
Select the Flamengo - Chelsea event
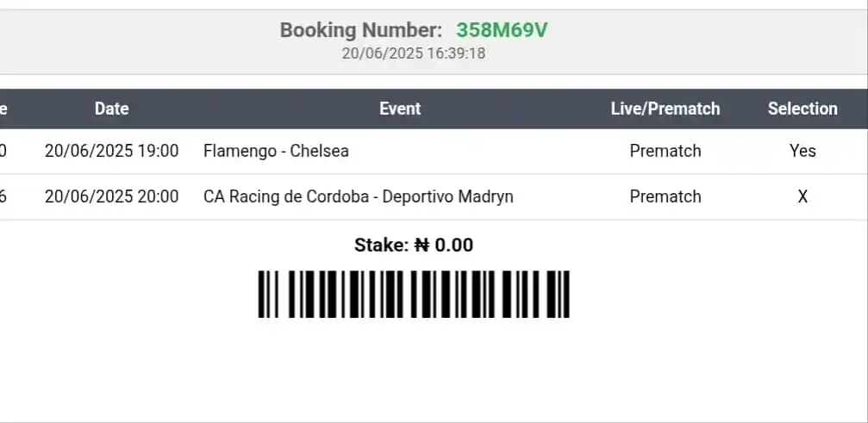point(276,151)
